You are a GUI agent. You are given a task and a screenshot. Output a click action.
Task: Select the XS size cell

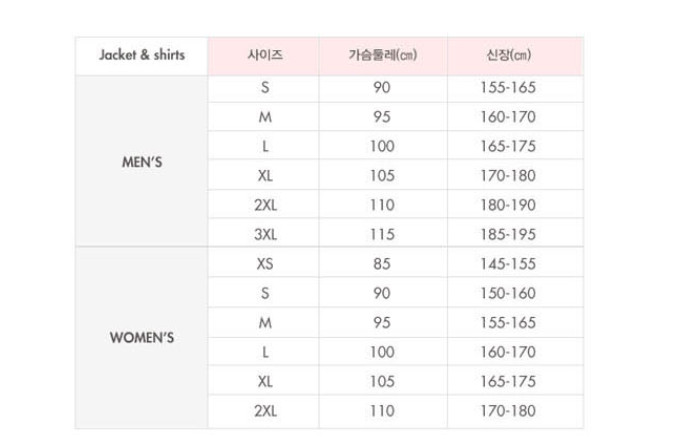[264, 264]
